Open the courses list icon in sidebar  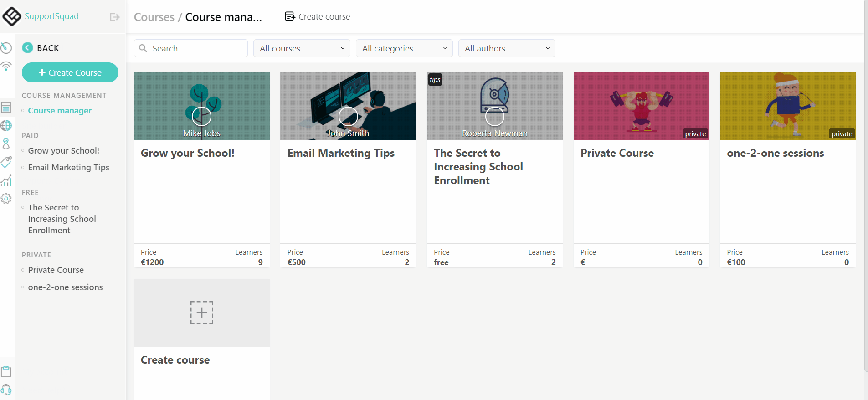point(6,107)
